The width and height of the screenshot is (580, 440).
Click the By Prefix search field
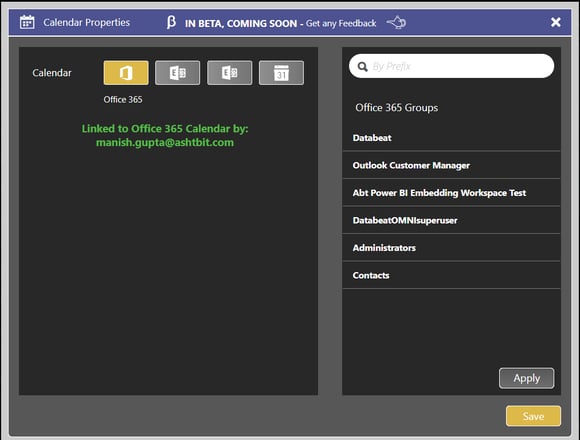tap(451, 66)
